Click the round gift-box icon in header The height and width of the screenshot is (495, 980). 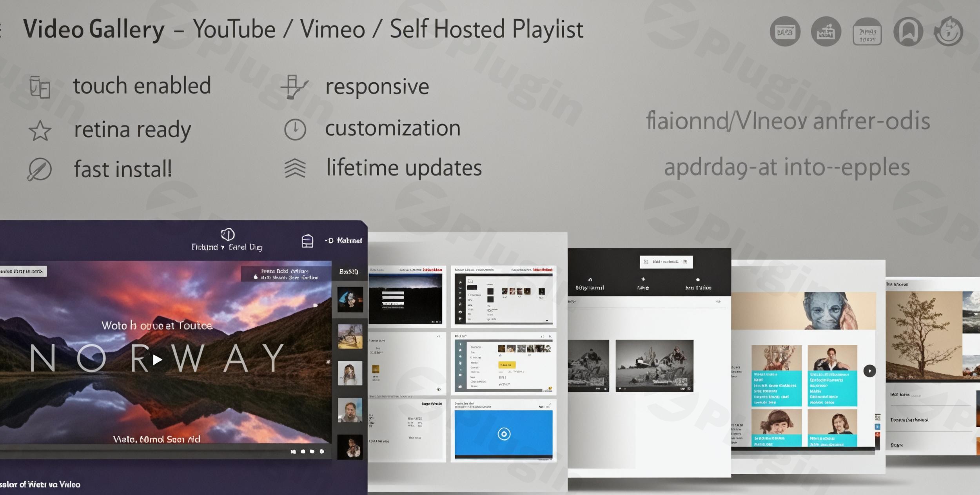[x=826, y=31]
